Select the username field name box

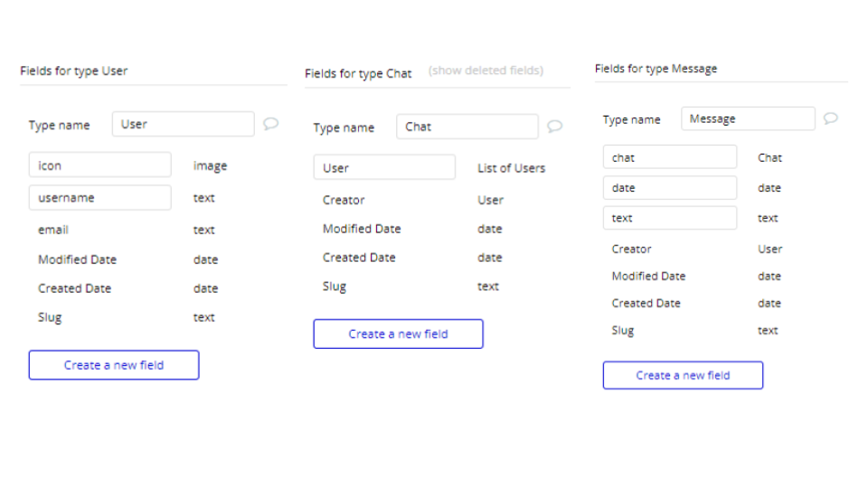coord(100,198)
